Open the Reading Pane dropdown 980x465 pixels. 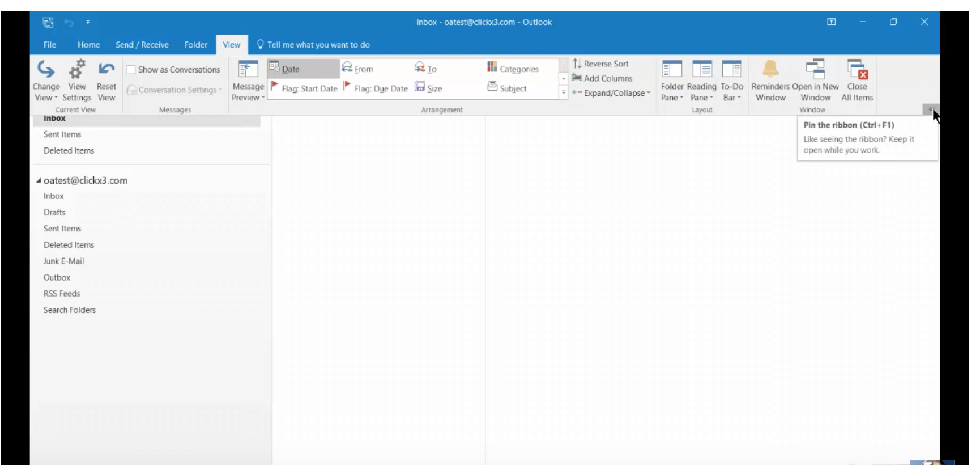click(702, 81)
